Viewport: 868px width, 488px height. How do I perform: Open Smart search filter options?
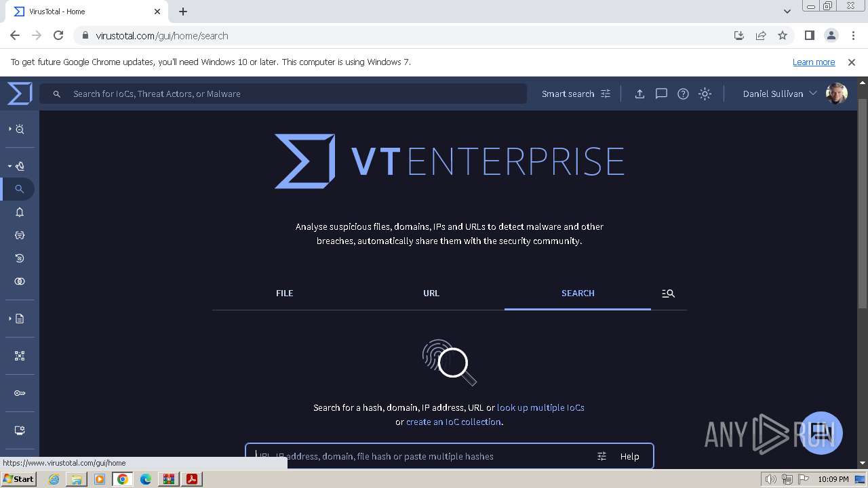[x=606, y=94]
